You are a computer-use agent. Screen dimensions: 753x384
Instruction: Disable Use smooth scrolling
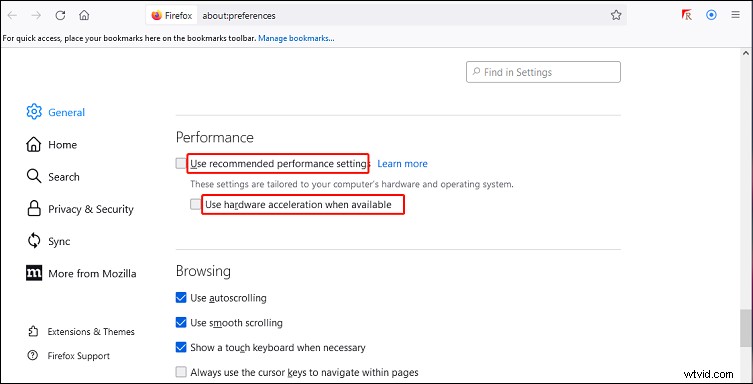pyautogui.click(x=181, y=323)
